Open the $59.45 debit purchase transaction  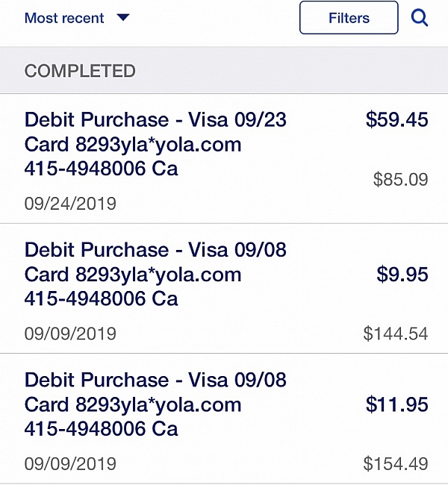point(224,158)
